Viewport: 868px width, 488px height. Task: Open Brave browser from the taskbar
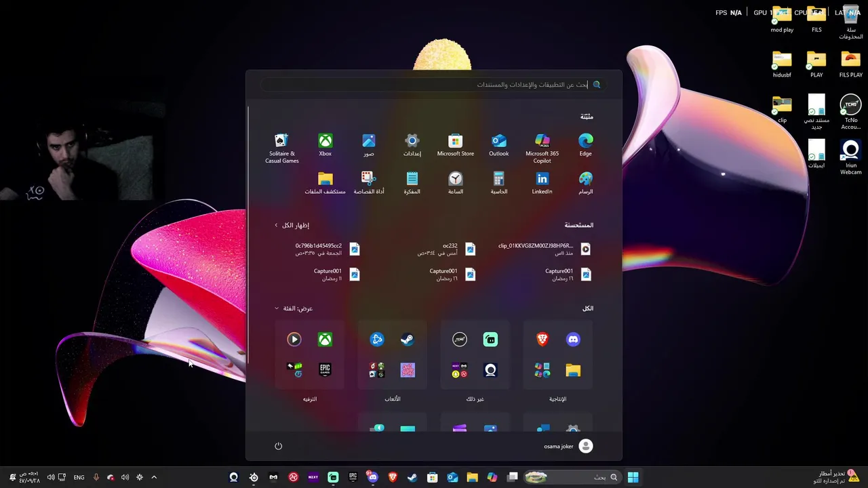[393, 477]
